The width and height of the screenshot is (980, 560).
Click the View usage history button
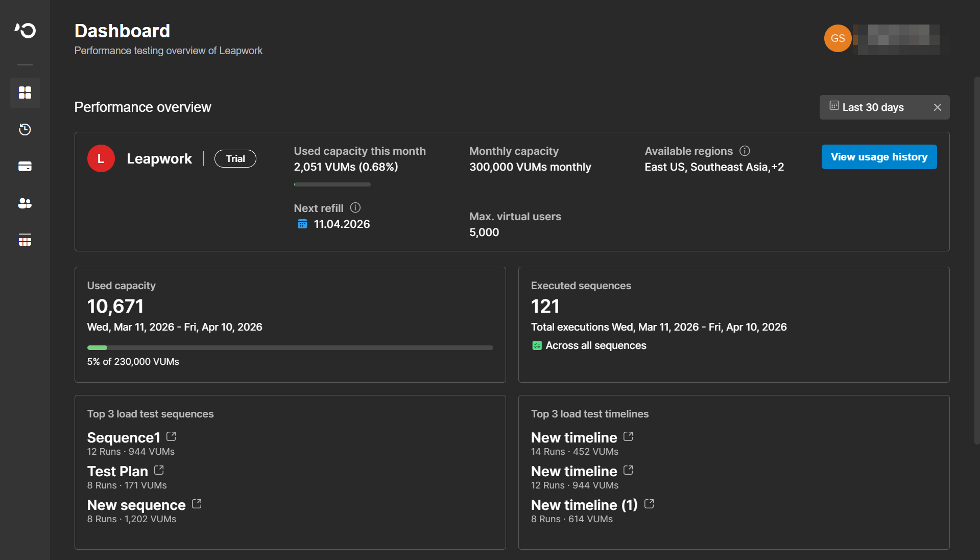click(878, 157)
